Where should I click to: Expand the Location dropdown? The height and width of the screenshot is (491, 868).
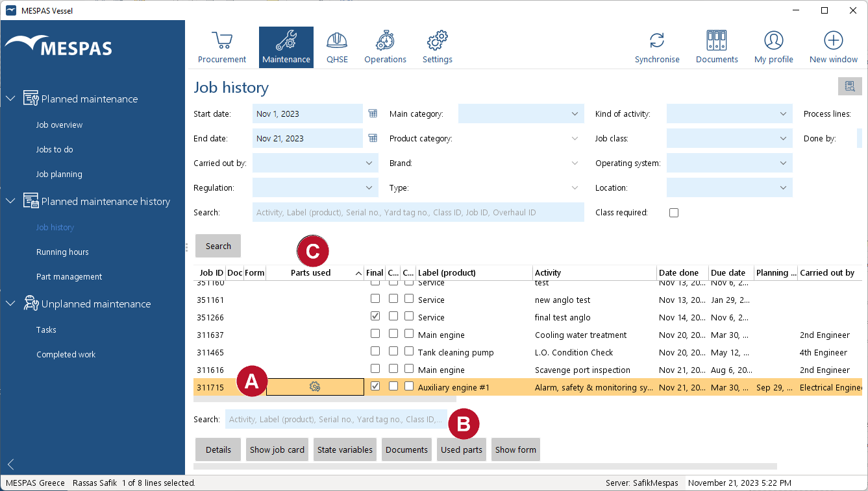pos(729,187)
